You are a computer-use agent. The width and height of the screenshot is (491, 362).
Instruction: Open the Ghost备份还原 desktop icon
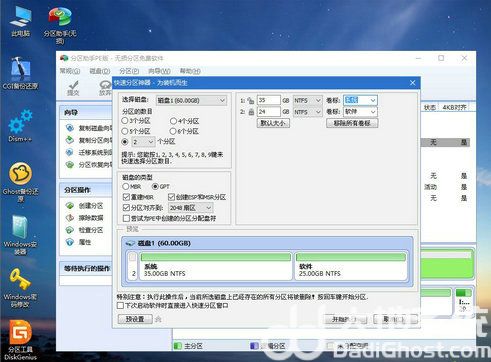[21, 182]
